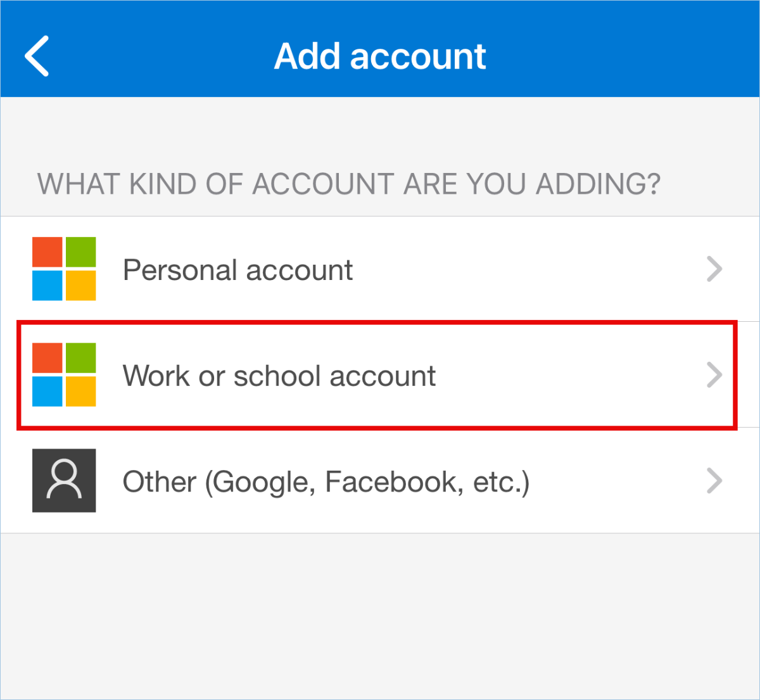Screen dimensions: 760x700
Task: Click the yellow square in Personal account logo
Action: 80,285
